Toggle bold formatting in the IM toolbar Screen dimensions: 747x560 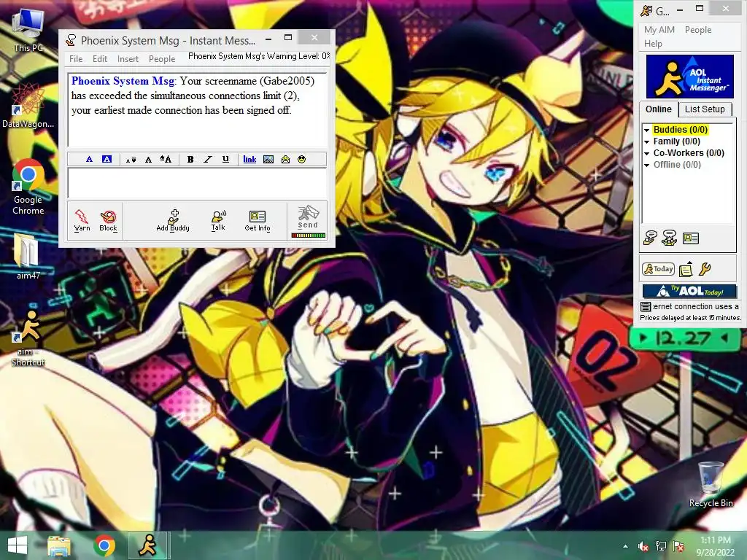tap(190, 160)
